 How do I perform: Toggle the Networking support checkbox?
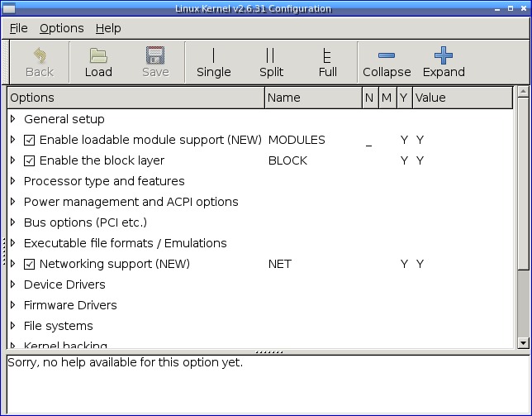[30, 264]
